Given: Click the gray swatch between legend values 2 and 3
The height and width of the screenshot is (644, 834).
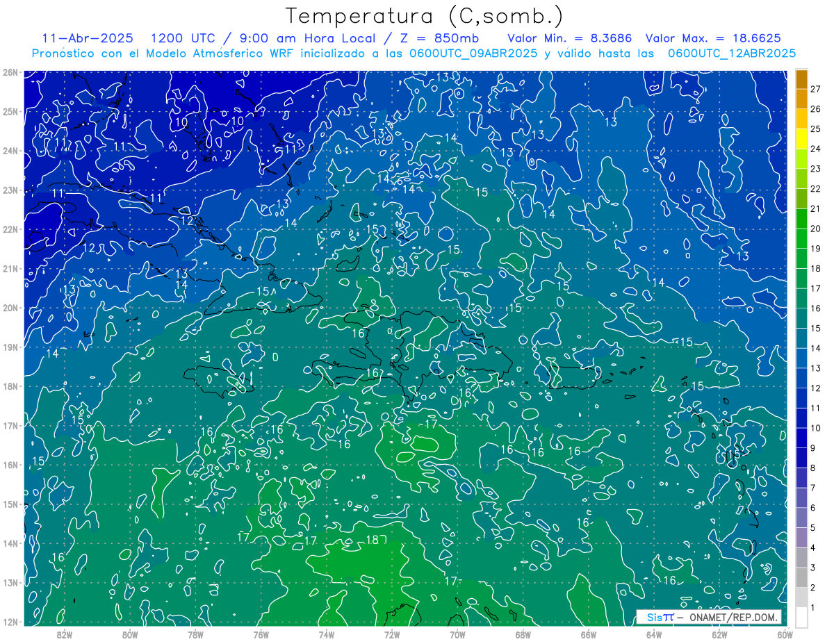Looking at the screenshot, I should click(x=802, y=577).
